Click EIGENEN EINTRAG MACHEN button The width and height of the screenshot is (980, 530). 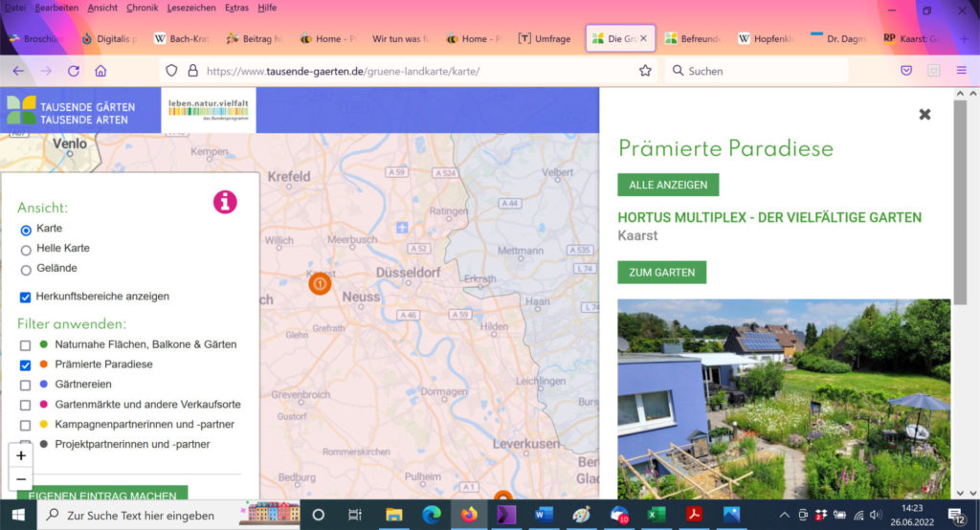tap(102, 493)
